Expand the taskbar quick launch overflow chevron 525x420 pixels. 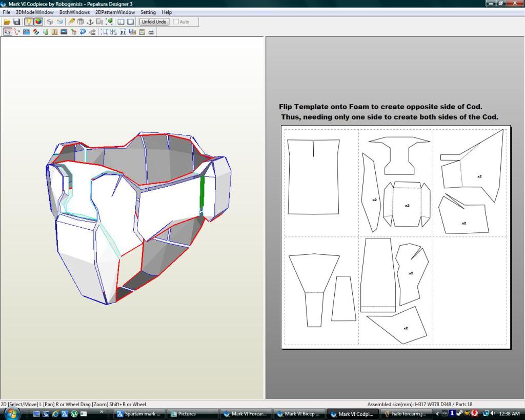(x=102, y=411)
